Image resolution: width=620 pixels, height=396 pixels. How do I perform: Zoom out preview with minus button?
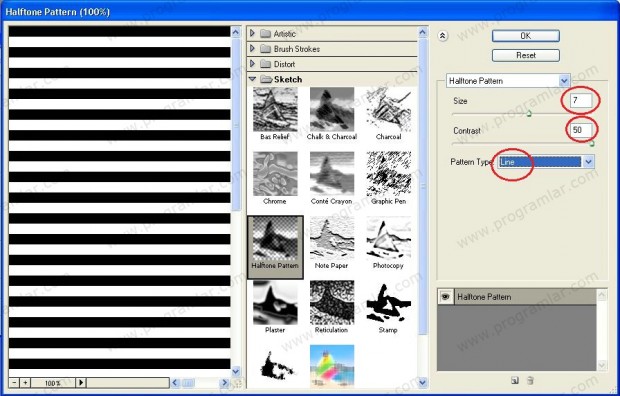tap(15, 383)
